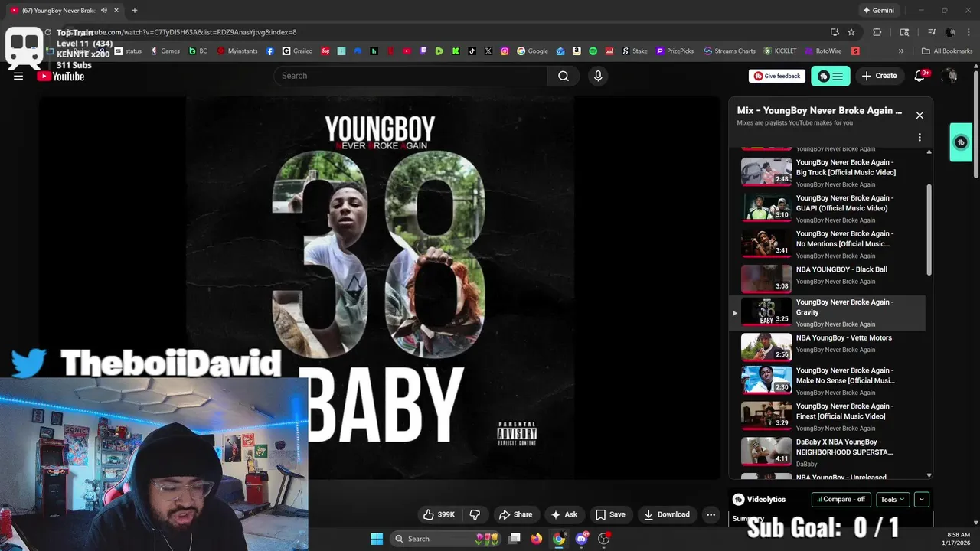Open Discord from the taskbar

pos(581,539)
